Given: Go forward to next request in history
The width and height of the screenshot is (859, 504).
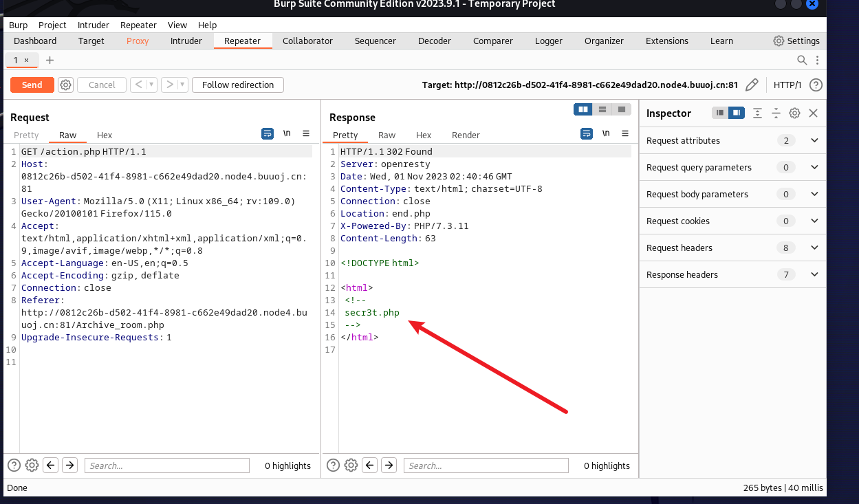Looking at the screenshot, I should pyautogui.click(x=168, y=85).
